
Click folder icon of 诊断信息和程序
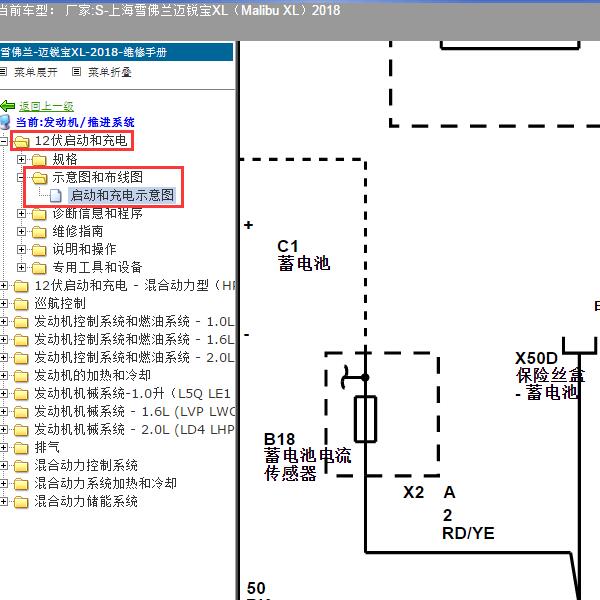pos(39,214)
